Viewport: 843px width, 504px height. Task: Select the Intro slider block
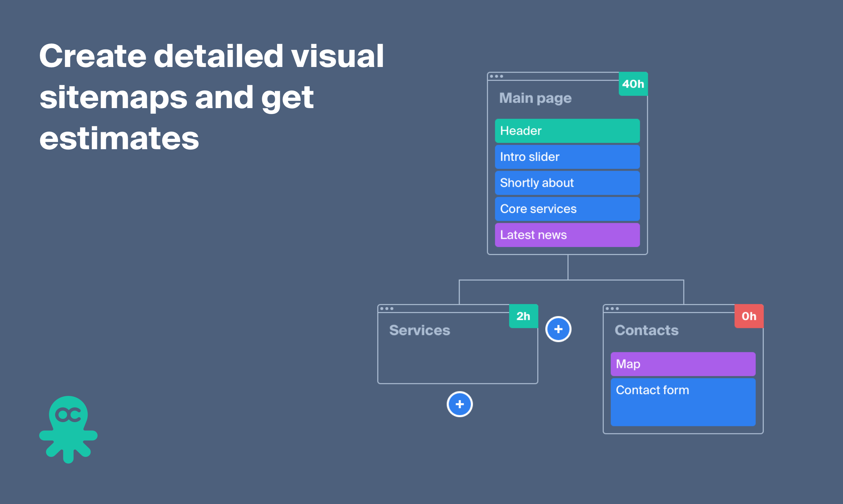567,157
